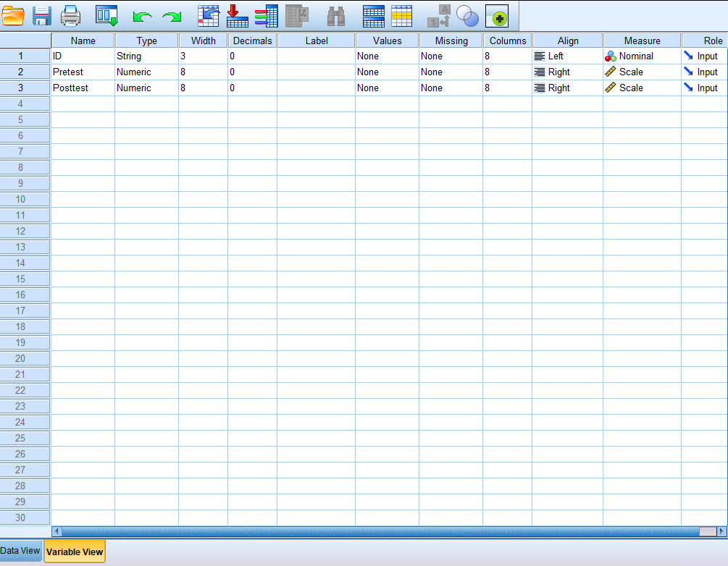Print using the printer icon
This screenshot has width=728, height=566.
click(70, 16)
